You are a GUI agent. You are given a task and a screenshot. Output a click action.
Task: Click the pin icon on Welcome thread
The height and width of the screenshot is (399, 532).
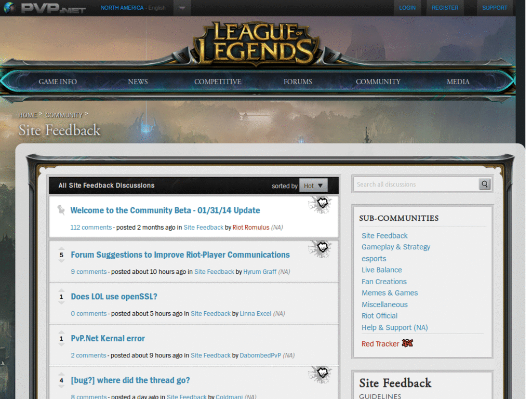[x=61, y=210]
